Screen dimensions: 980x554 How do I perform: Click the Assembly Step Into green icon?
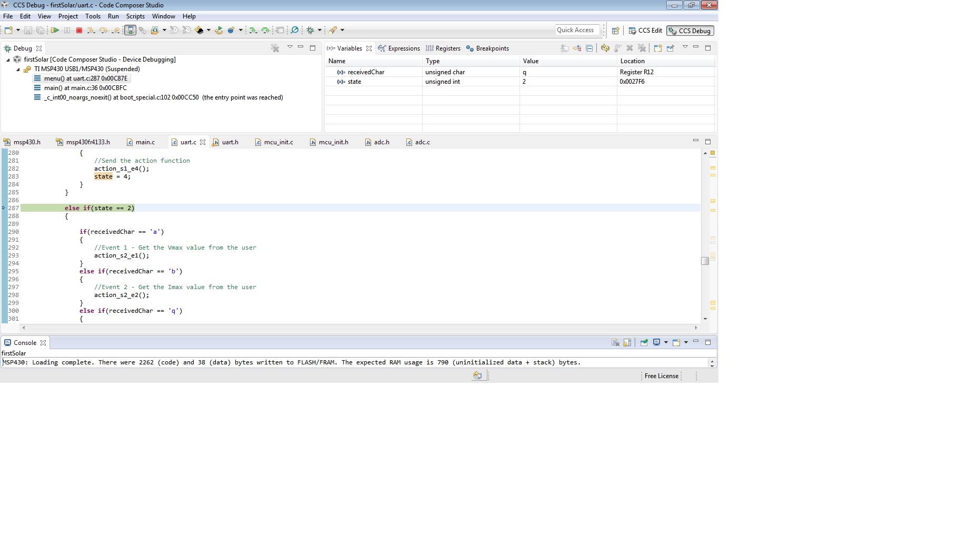coord(253,31)
